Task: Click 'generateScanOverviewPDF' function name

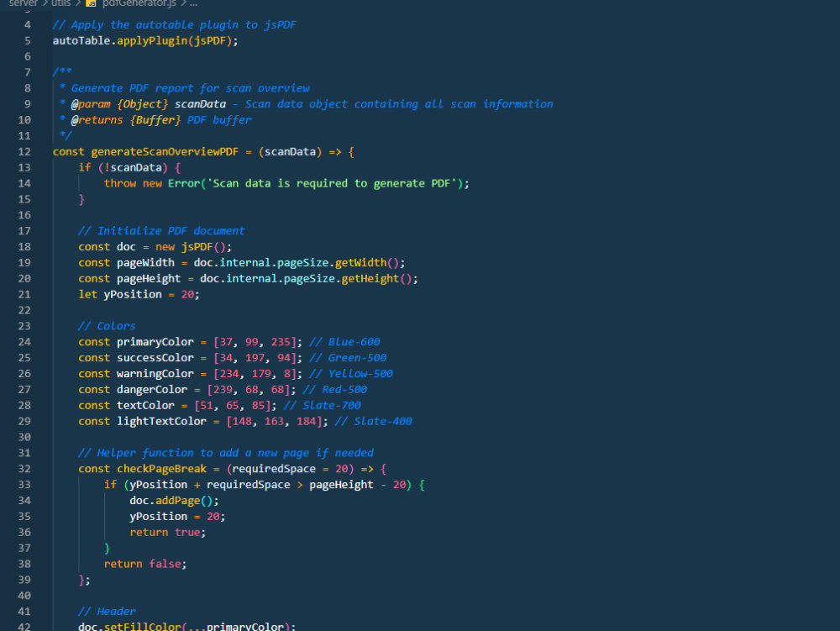Action: [165, 151]
